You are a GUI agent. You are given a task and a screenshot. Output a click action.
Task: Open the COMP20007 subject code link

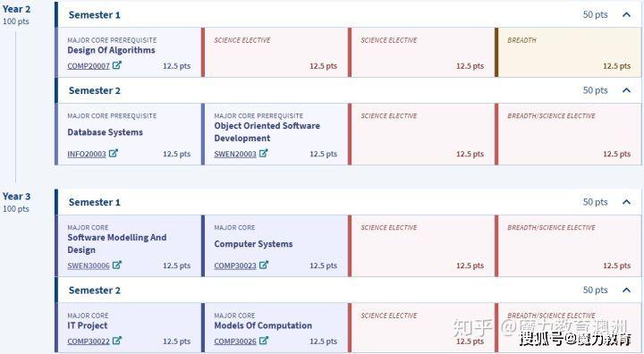coord(89,66)
